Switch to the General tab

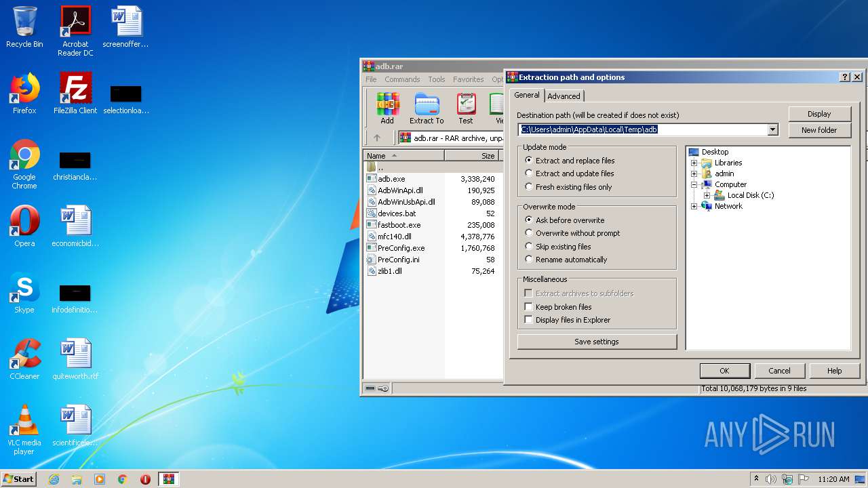[x=526, y=95]
